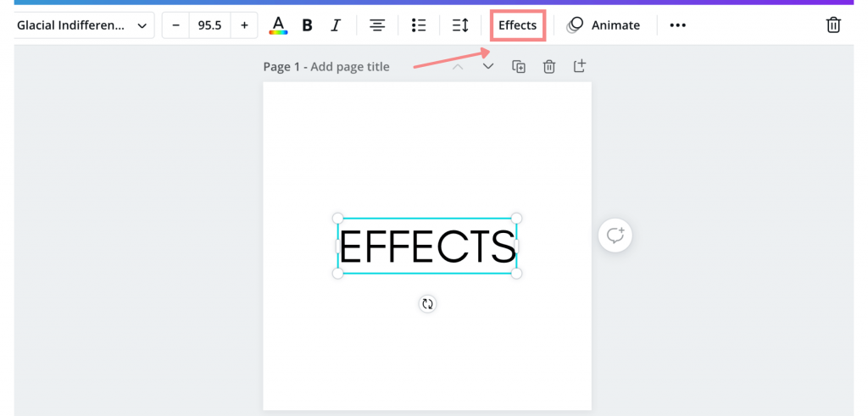Open the Effects panel

518,25
